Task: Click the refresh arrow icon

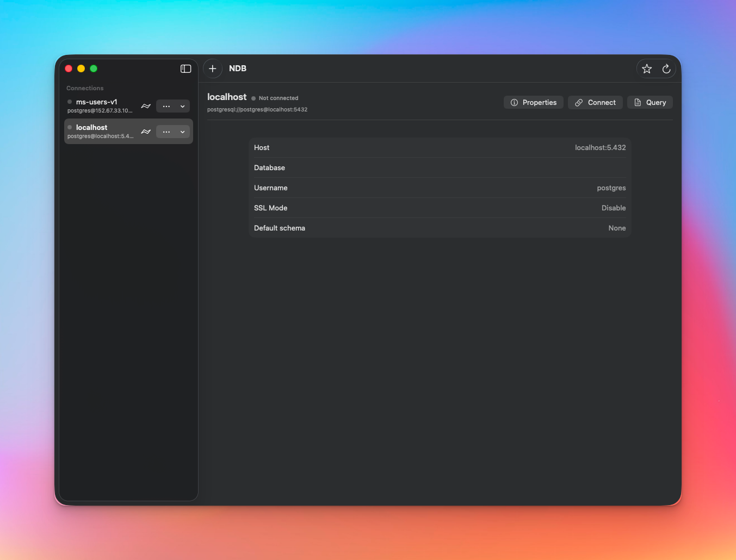Action: coord(666,69)
